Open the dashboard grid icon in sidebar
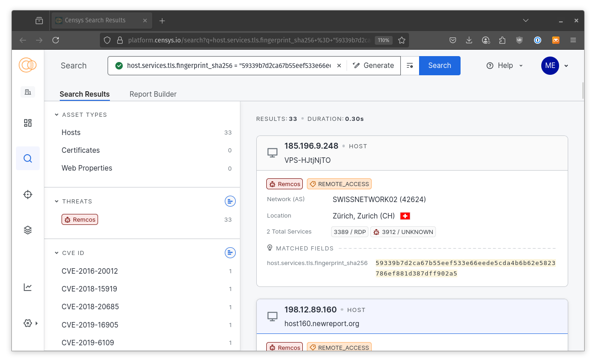The height and width of the screenshot is (364, 596). coord(28,123)
